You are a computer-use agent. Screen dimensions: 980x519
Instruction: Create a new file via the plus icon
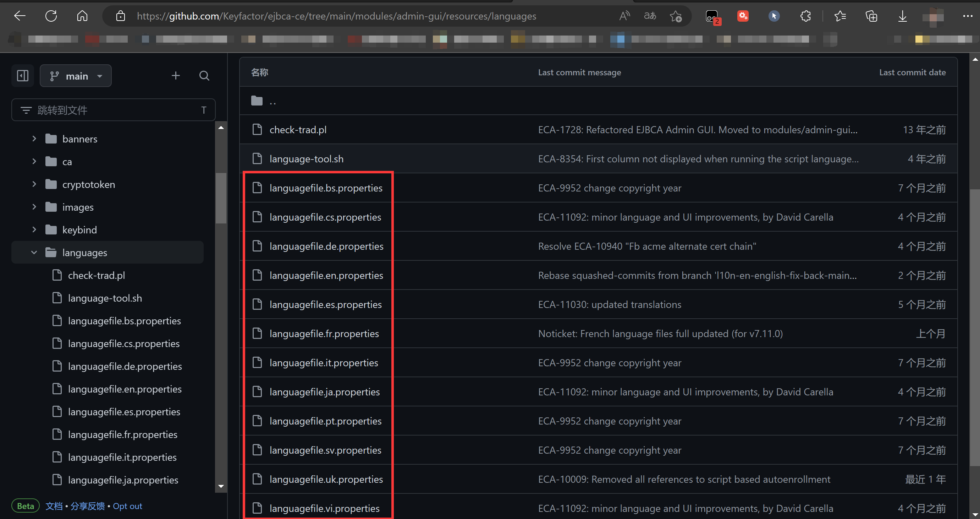pyautogui.click(x=176, y=75)
